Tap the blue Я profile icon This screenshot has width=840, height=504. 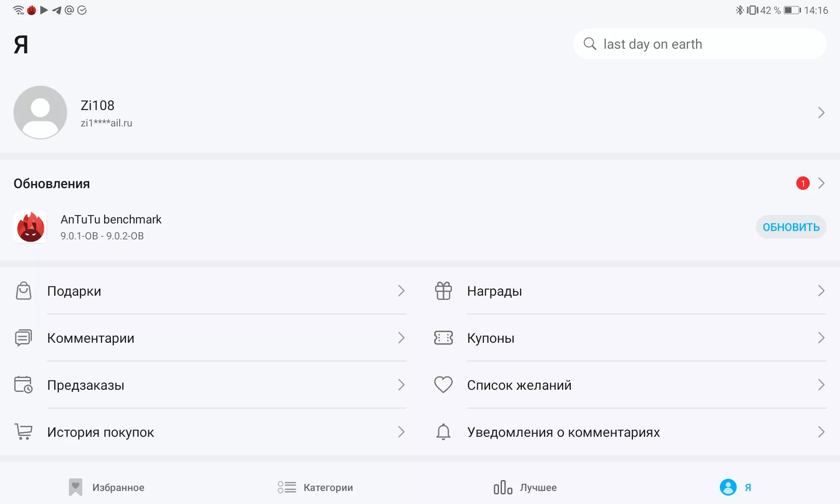pyautogui.click(x=728, y=487)
